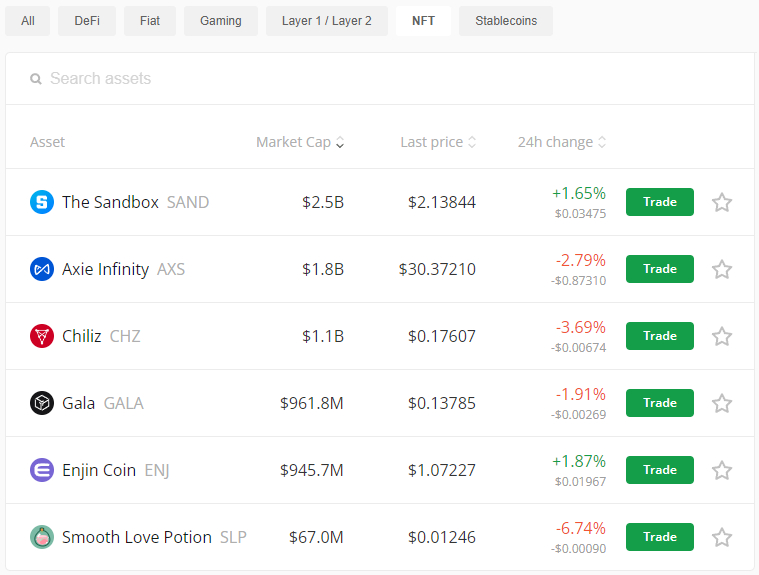The height and width of the screenshot is (575, 759).
Task: Select the Stablecoins category tab
Action: pos(505,21)
